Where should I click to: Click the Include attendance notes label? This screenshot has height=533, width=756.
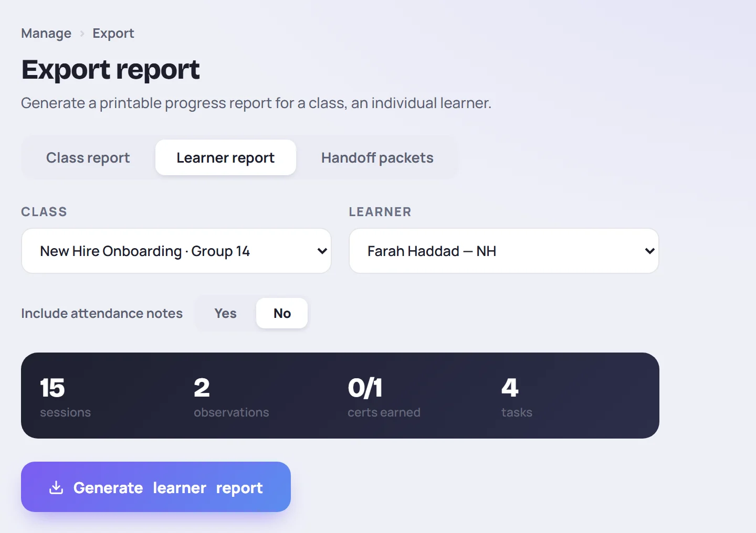pos(102,313)
